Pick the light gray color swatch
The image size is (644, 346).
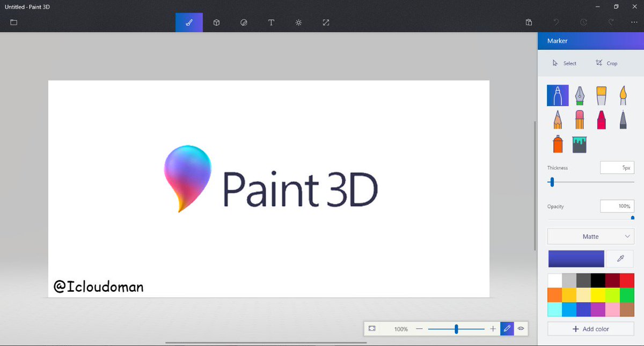tap(569, 281)
